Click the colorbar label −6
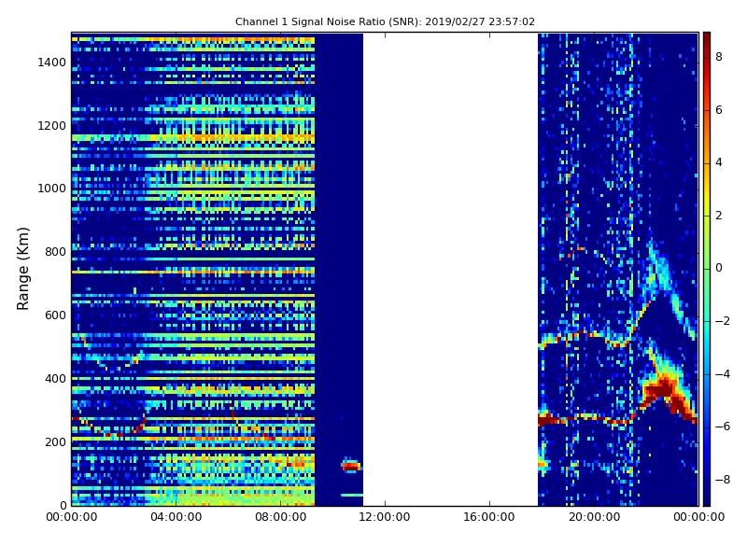Image resolution: width=747 pixels, height=560 pixels. click(723, 427)
